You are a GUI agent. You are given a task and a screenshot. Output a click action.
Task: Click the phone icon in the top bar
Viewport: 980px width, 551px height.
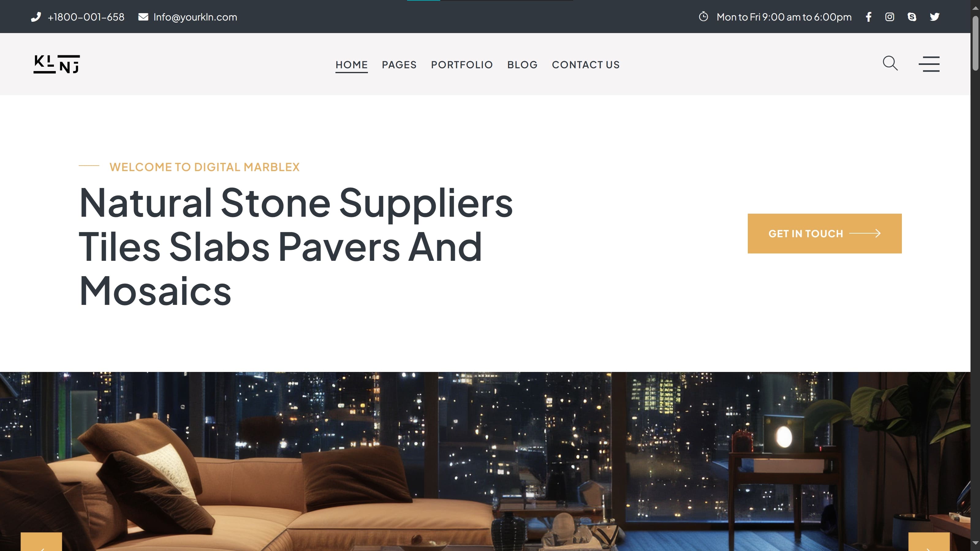pos(36,17)
